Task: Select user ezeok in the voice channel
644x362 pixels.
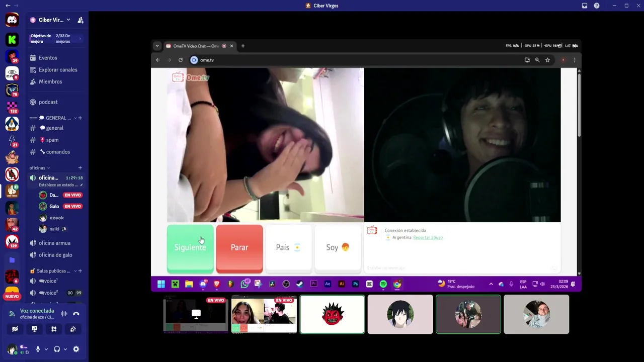Action: coord(60,218)
